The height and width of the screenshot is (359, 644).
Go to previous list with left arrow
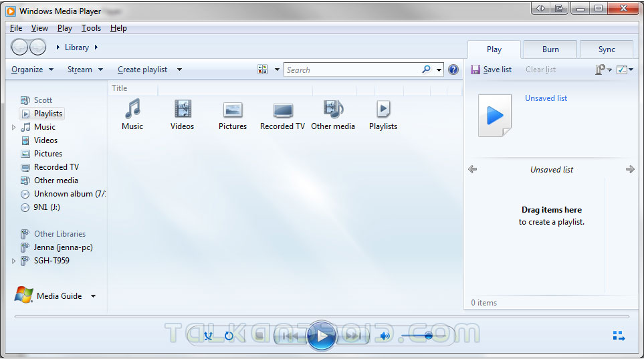(472, 169)
